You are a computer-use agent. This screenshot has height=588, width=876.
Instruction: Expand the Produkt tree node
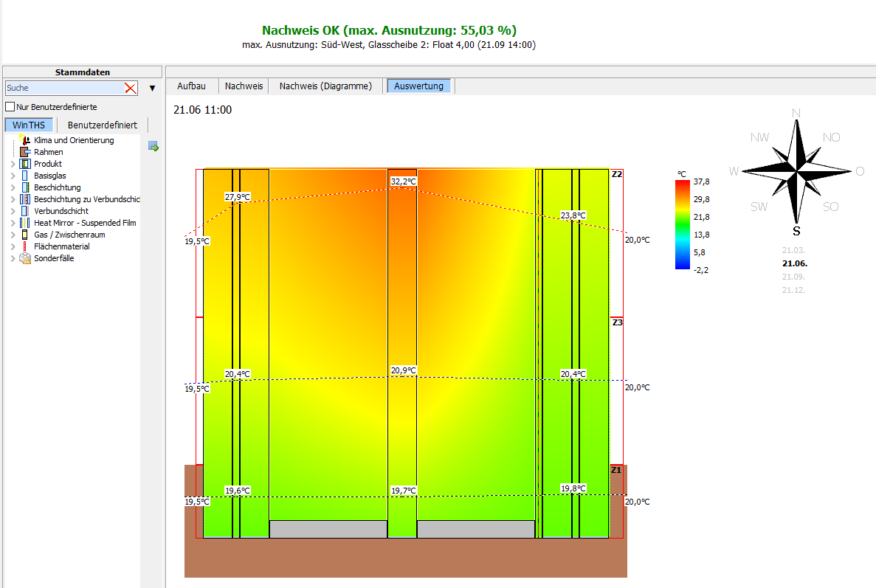click(13, 164)
